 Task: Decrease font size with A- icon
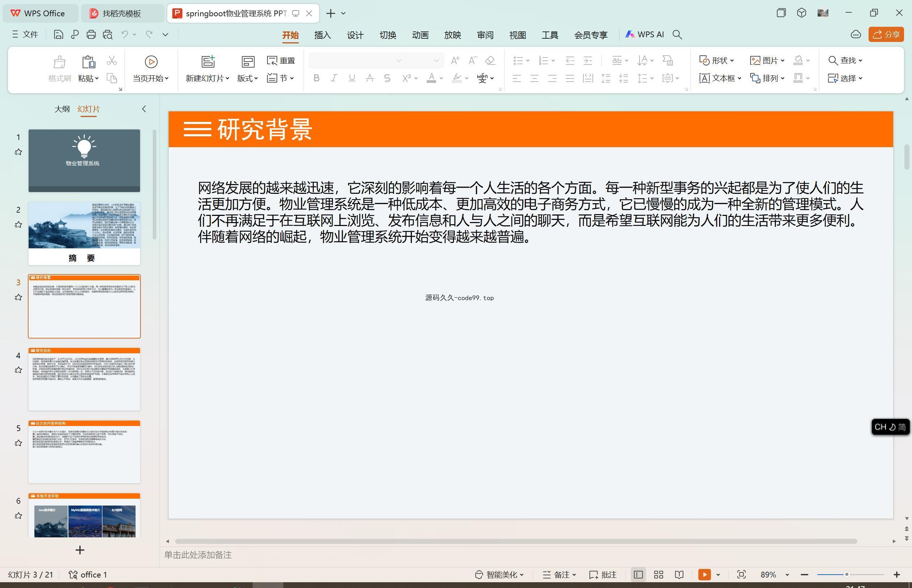(x=473, y=60)
